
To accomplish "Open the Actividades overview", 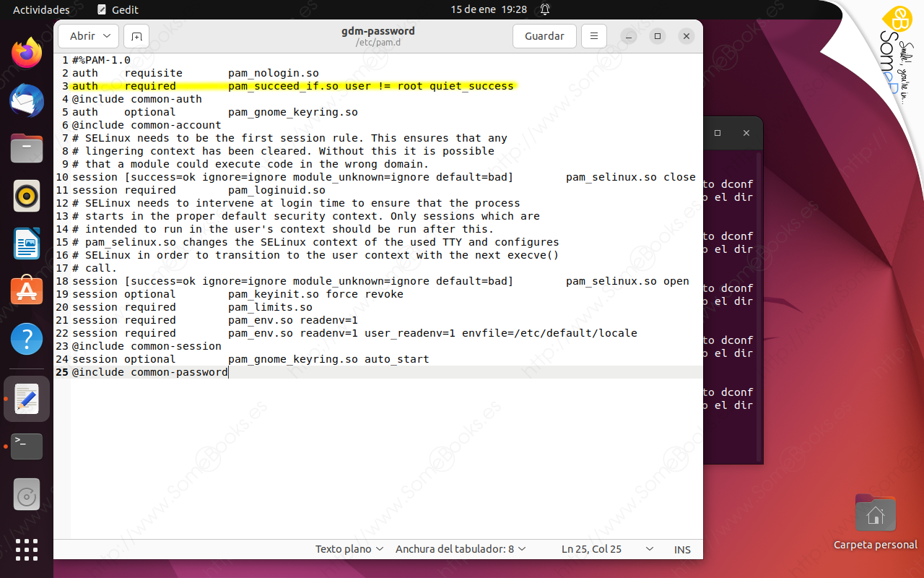I will coord(40,9).
